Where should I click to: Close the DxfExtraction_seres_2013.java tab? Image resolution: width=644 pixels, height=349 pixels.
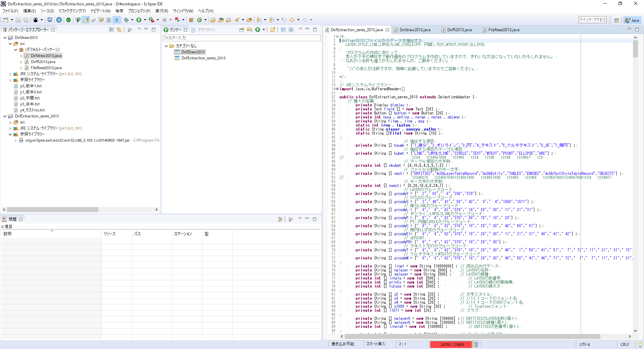coord(387,30)
